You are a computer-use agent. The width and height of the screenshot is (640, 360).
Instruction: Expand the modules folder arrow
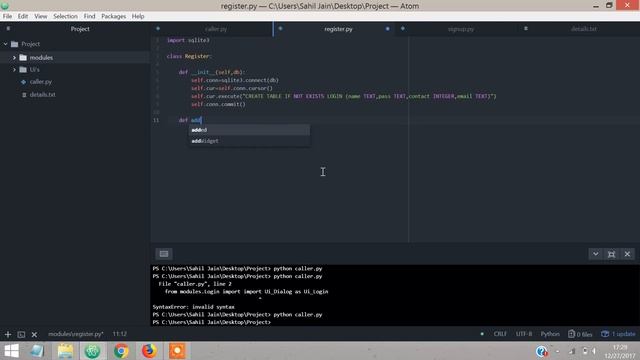[x=14, y=58]
